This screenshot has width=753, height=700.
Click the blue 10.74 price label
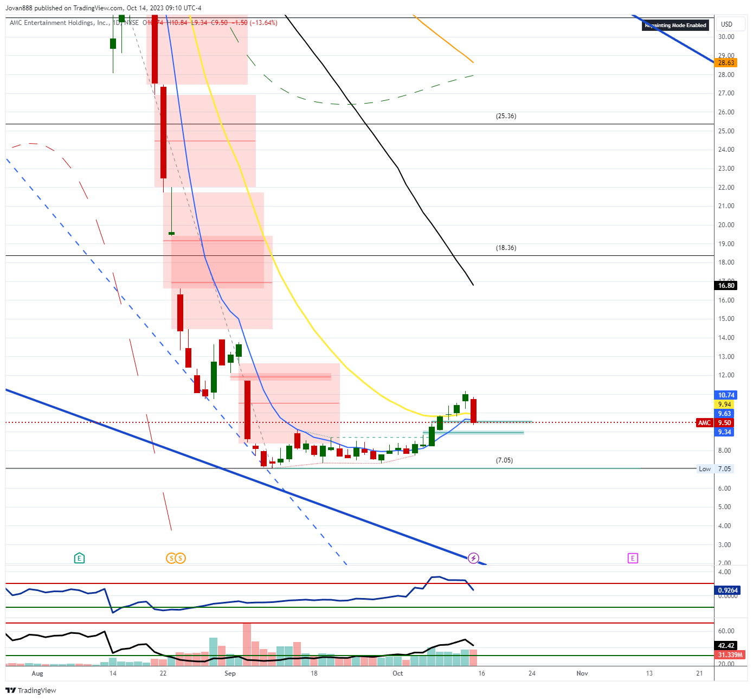(726, 395)
